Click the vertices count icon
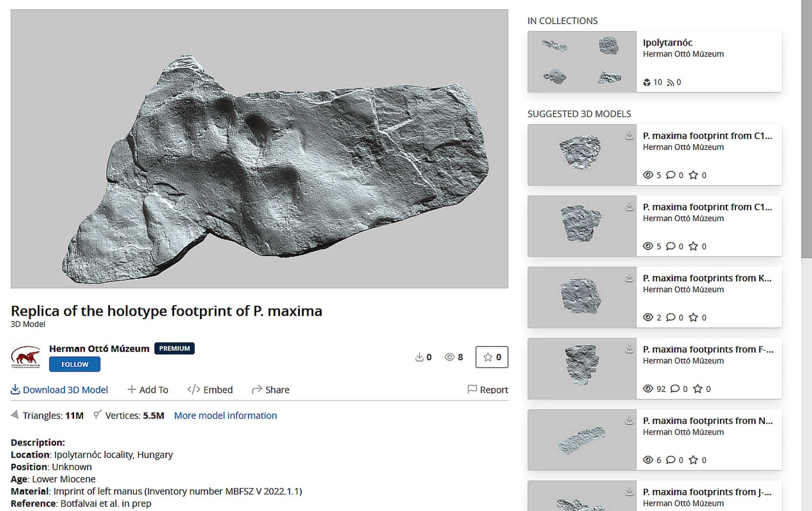 click(98, 415)
